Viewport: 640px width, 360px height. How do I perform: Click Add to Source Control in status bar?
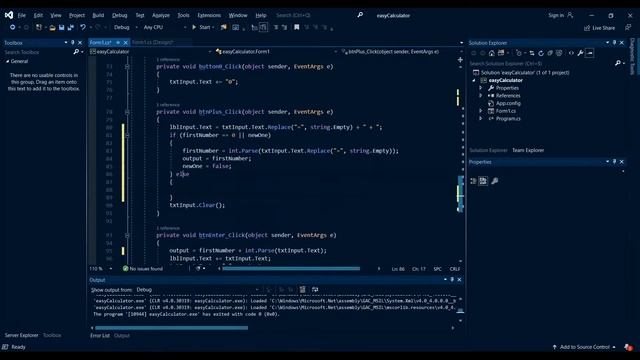click(584, 347)
